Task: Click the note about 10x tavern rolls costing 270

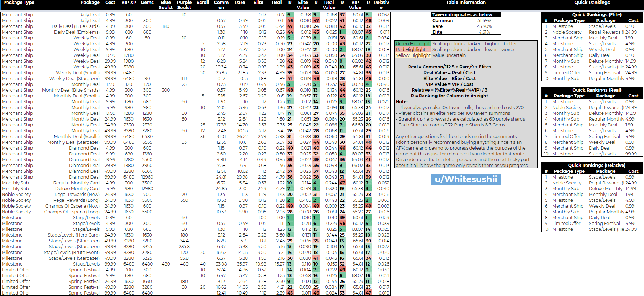Action: click(x=460, y=108)
